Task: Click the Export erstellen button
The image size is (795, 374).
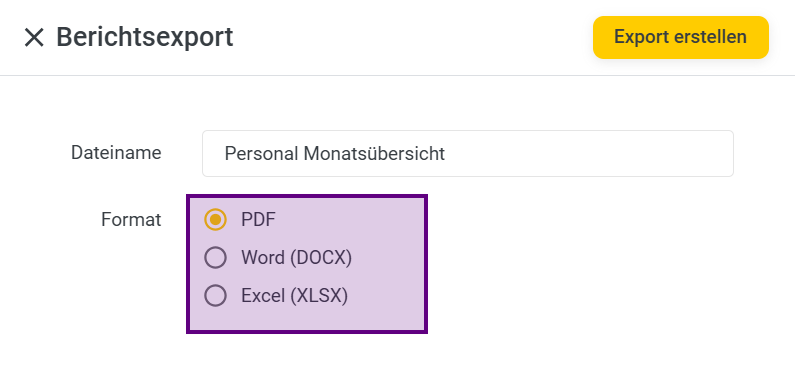Action: coord(680,38)
